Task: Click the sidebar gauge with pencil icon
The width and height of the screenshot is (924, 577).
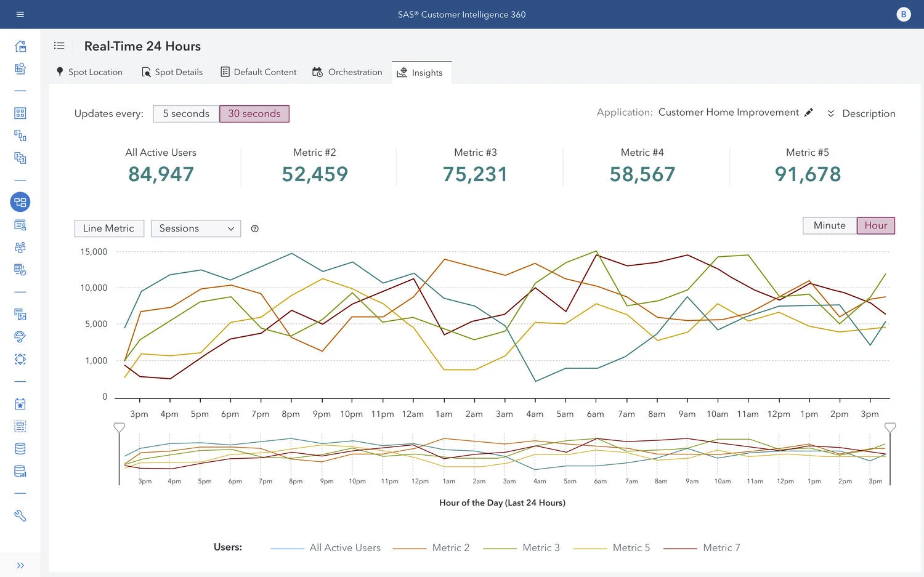Action: click(x=20, y=337)
